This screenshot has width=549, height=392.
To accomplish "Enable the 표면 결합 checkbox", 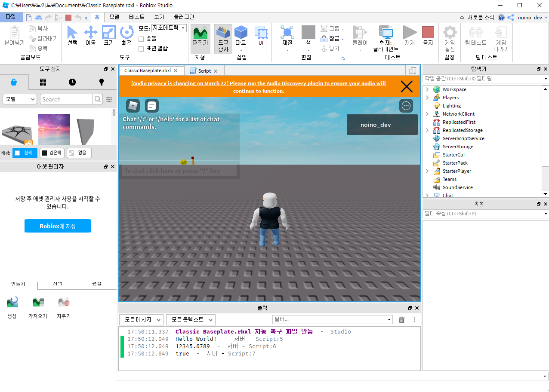I will [141, 49].
